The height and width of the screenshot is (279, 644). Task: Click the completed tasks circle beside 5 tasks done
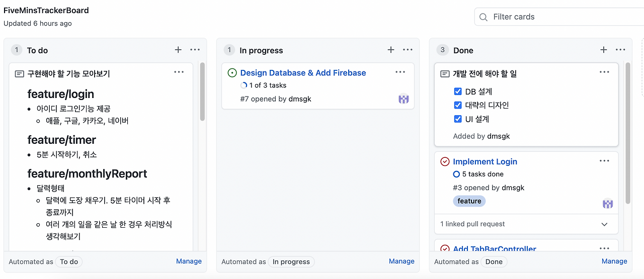click(456, 174)
